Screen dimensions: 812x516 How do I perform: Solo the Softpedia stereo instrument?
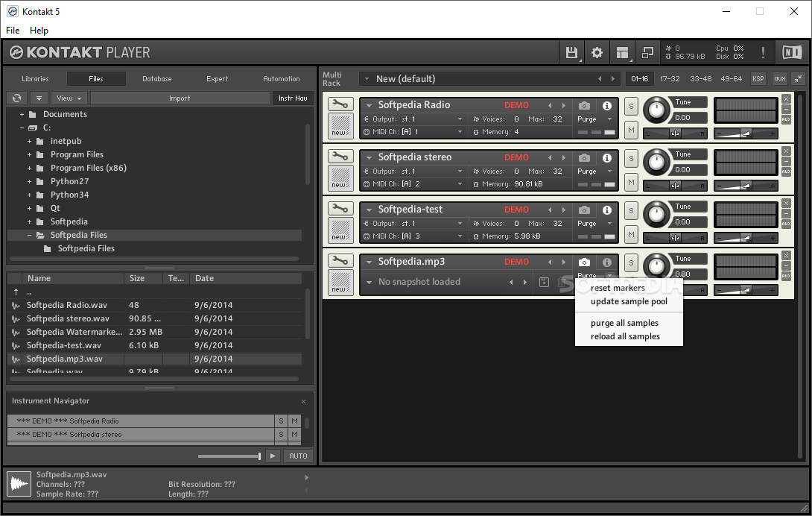pyautogui.click(x=631, y=160)
